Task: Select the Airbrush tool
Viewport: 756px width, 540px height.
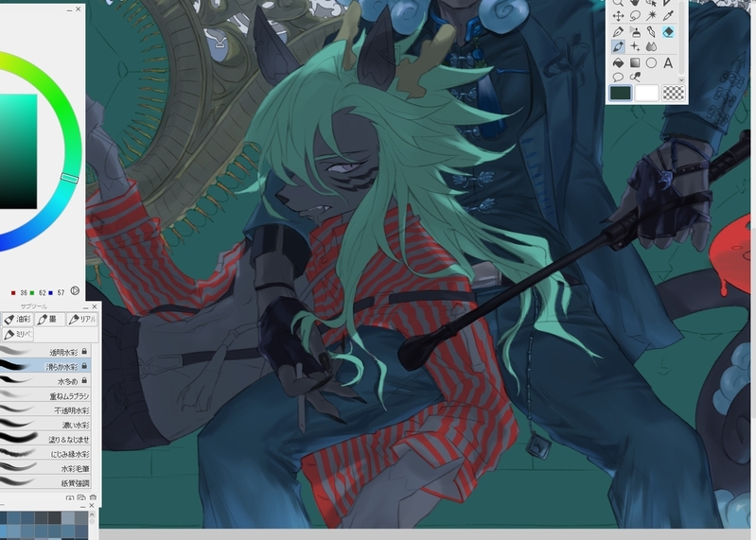Action: coord(635,32)
